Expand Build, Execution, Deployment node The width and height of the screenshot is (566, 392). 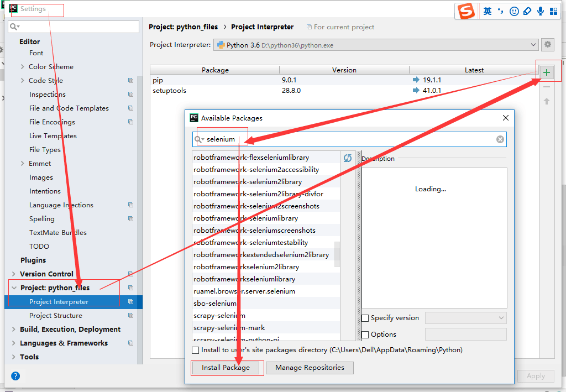click(14, 329)
